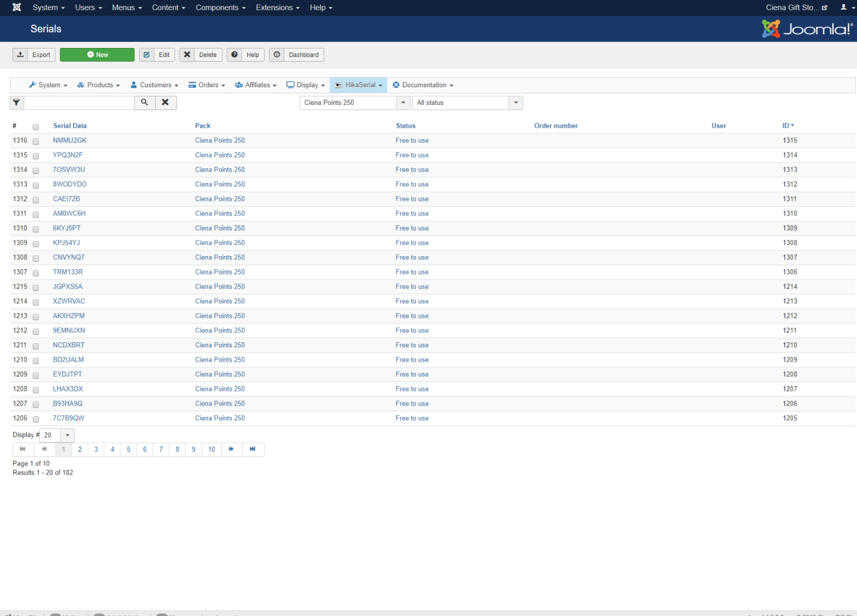Check the box for serial TRM133R
This screenshot has width=857, height=616.
(35, 273)
